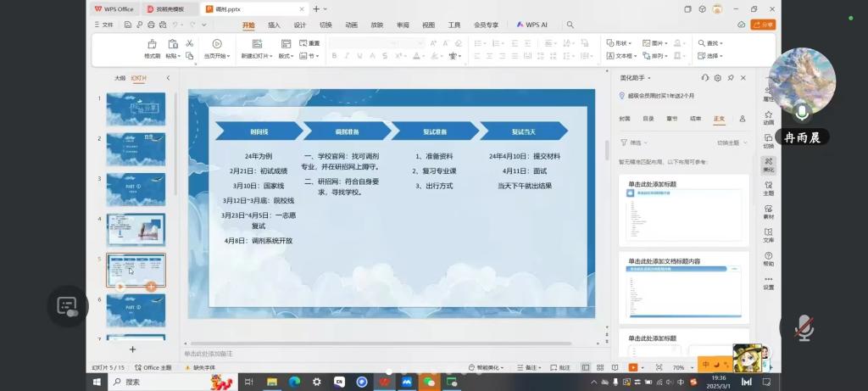This screenshot has height=391, width=868.
Task: Open the 主题 theme sidebar icon
Action: [x=768, y=186]
